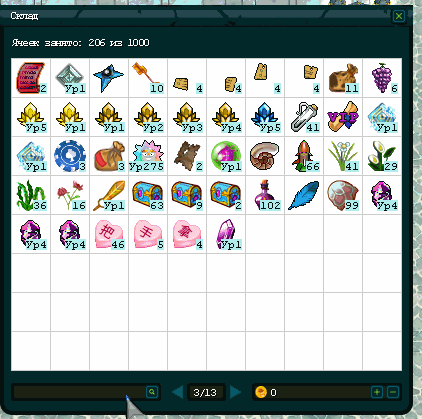
Task: Click the blue ninja shuriken item
Action: tap(109, 78)
